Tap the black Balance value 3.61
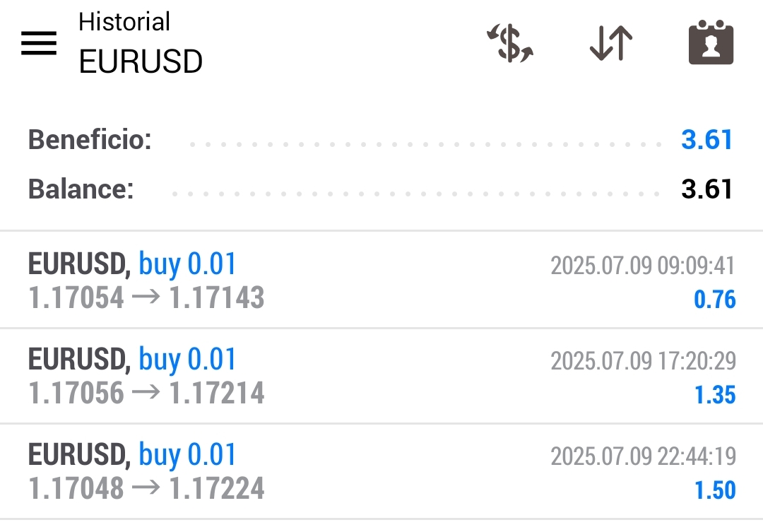 coord(706,189)
